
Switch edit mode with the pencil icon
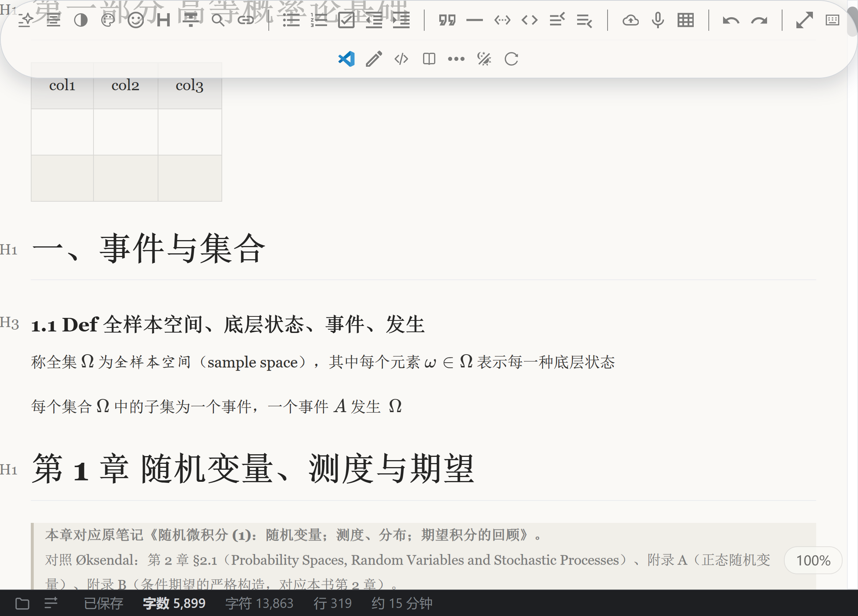374,59
